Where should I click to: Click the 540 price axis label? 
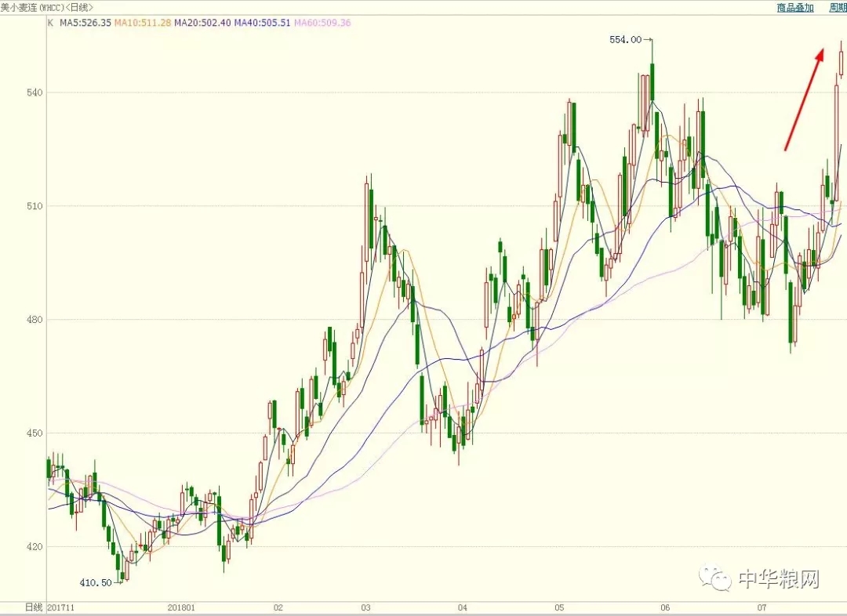pyautogui.click(x=35, y=92)
